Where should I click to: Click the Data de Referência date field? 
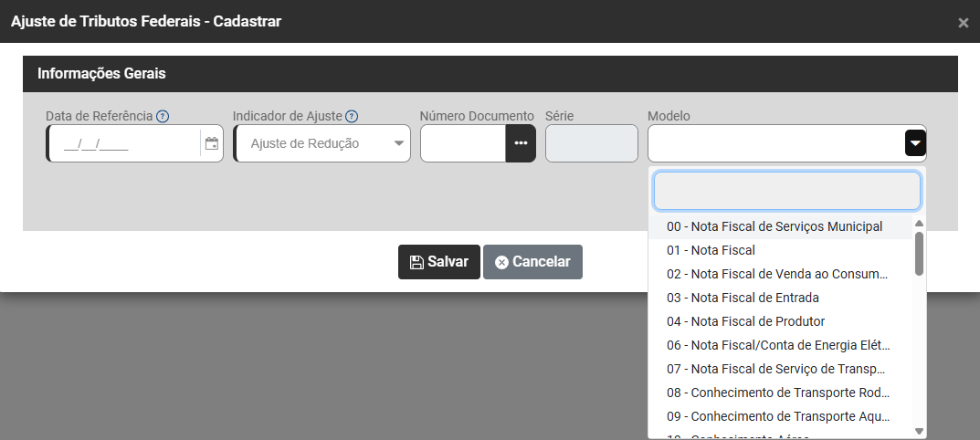(x=123, y=143)
